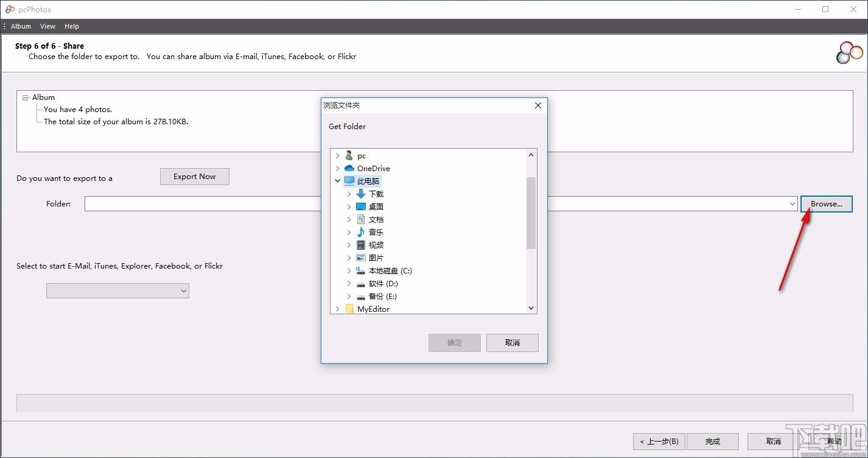868x458 pixels.
Task: Click the MyEditor folder icon
Action: click(349, 309)
